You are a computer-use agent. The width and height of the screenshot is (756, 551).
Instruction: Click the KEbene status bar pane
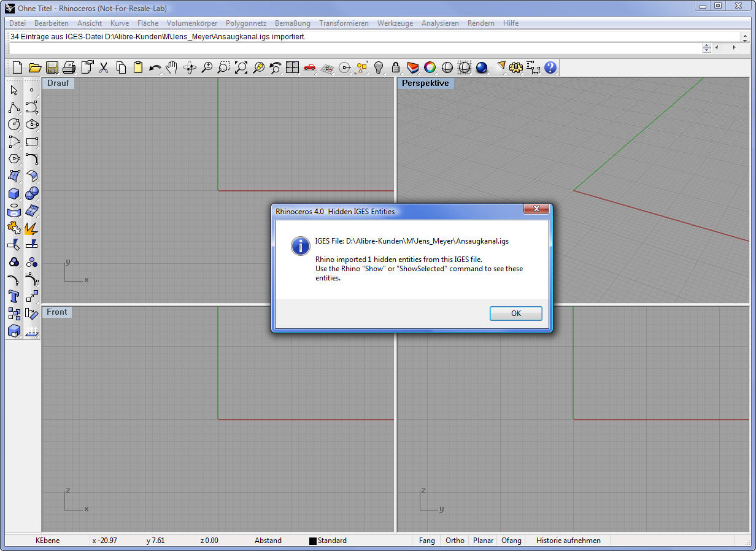pyautogui.click(x=48, y=541)
